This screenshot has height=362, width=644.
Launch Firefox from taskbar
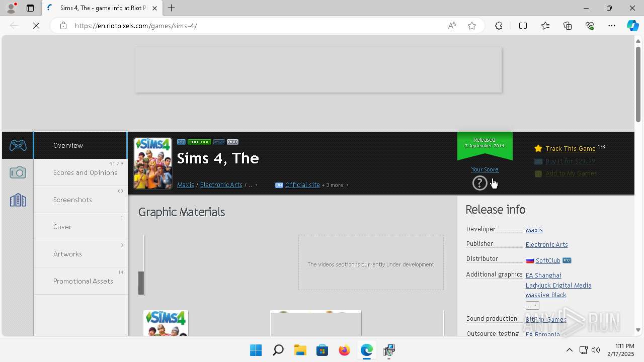pyautogui.click(x=344, y=350)
